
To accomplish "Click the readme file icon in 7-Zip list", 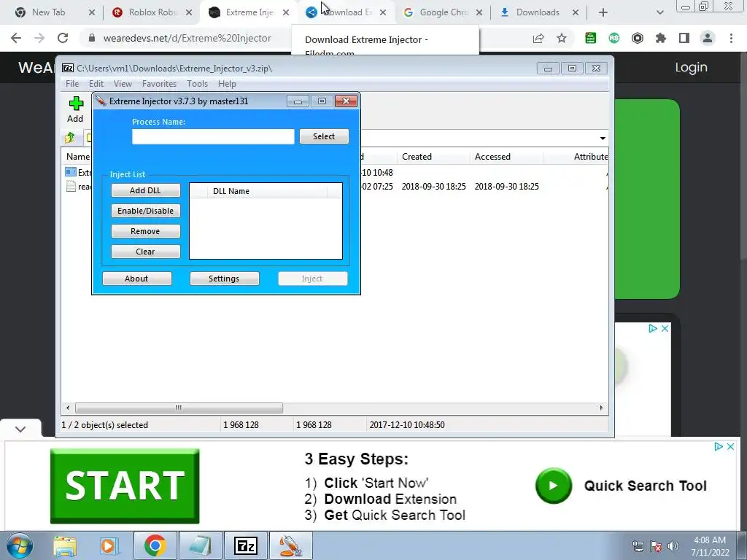I will 71,186.
